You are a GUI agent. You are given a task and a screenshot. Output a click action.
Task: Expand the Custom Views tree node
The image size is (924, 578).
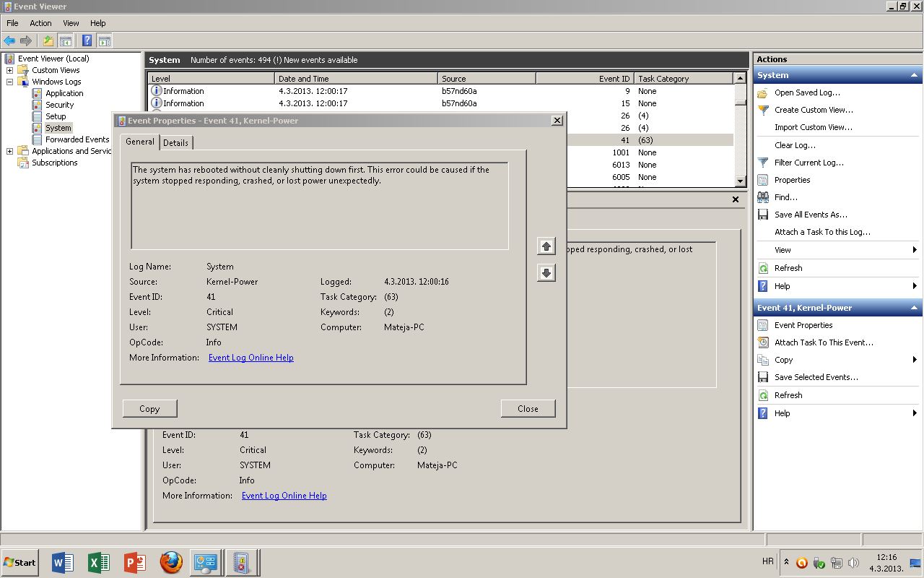pos(10,70)
